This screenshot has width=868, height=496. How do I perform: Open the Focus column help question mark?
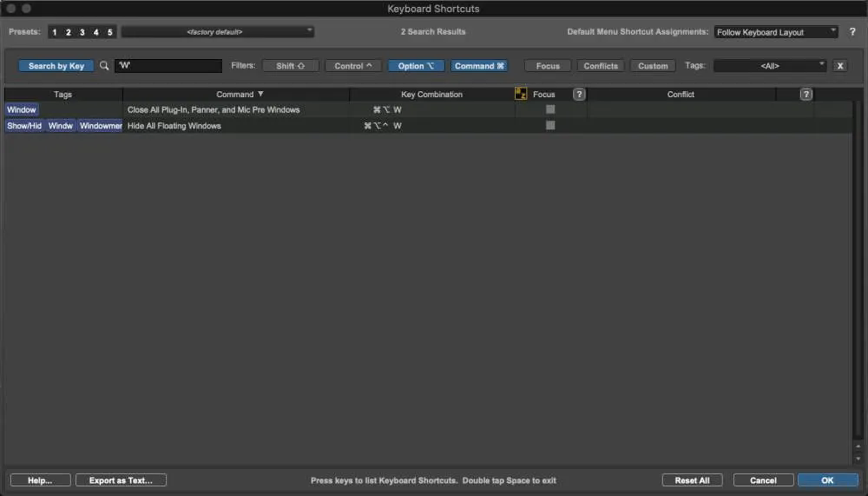[579, 94]
